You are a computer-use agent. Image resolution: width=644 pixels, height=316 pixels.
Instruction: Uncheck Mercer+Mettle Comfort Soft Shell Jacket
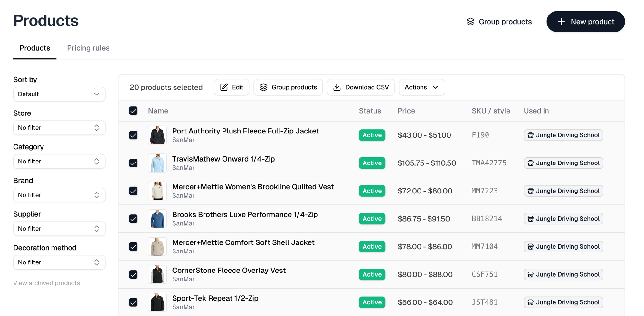pyautogui.click(x=133, y=247)
